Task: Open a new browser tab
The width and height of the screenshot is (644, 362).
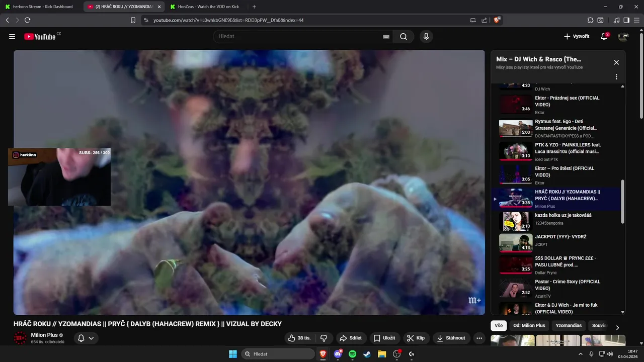Action: tap(254, 7)
